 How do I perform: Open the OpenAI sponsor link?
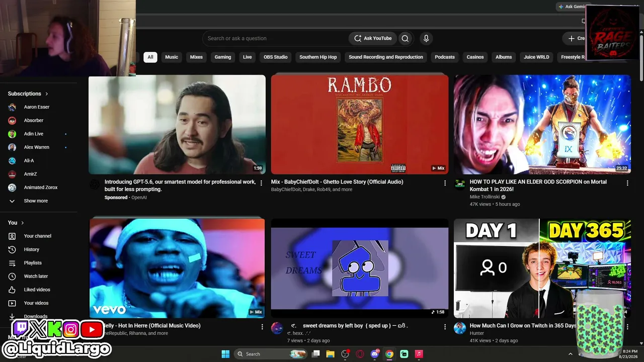[139, 198]
